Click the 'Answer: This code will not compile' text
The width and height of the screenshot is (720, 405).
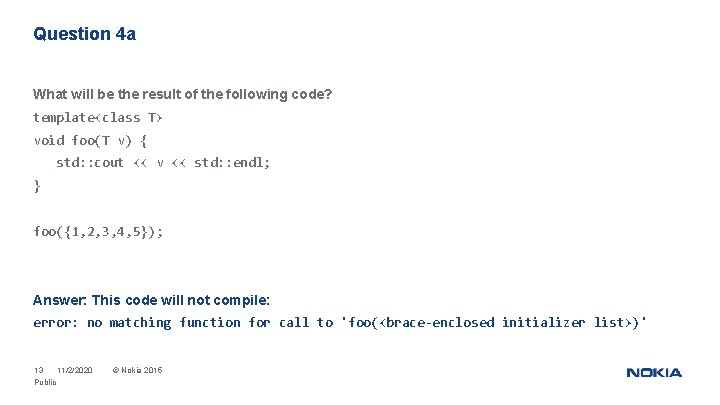coord(151,300)
